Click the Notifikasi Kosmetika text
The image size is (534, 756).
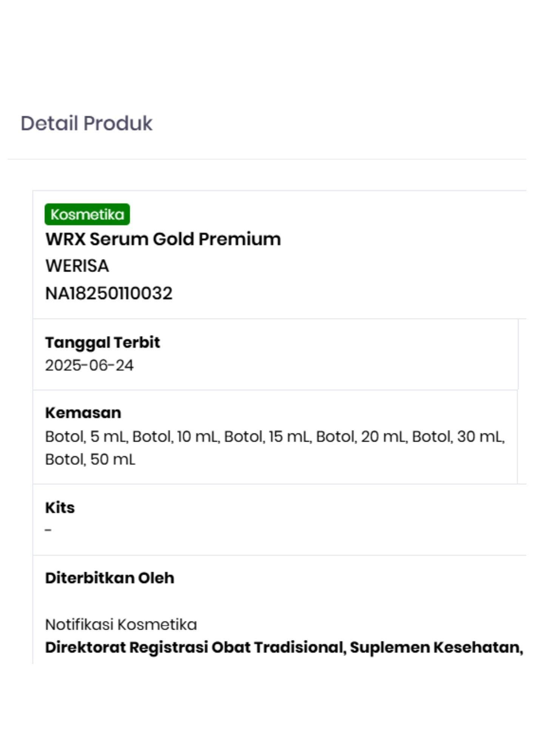(121, 624)
